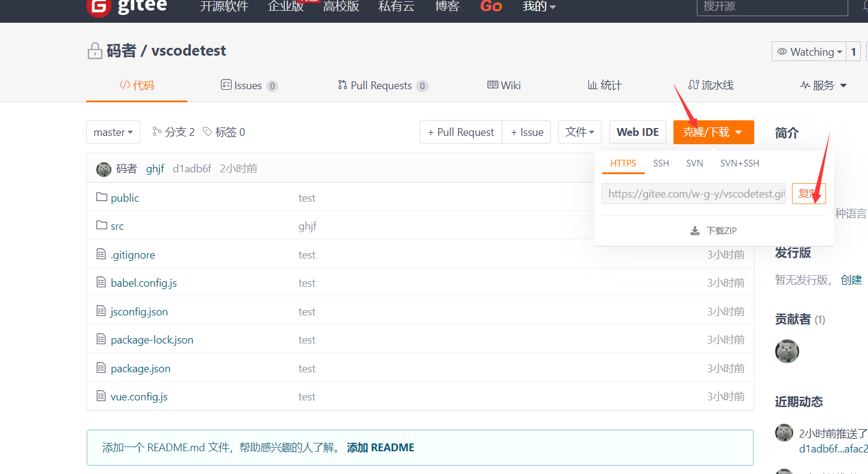Screen dimensions: 868x474
Task: Open 博客 in top navigation
Action: (447, 6)
